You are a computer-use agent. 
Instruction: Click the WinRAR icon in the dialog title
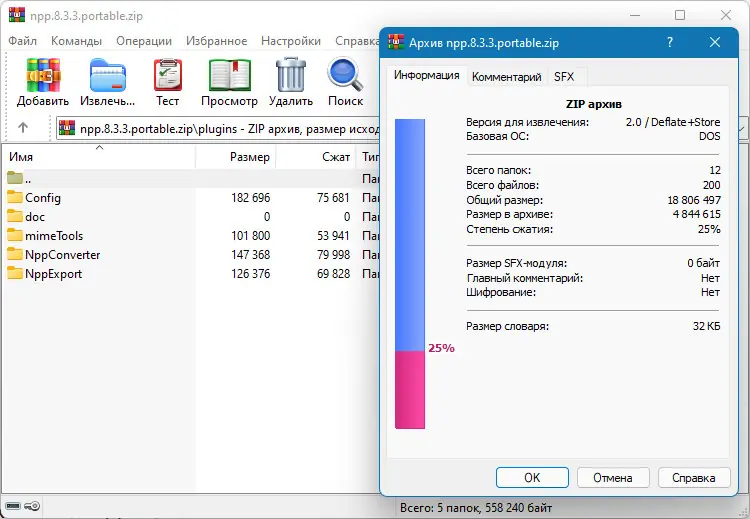(396, 42)
